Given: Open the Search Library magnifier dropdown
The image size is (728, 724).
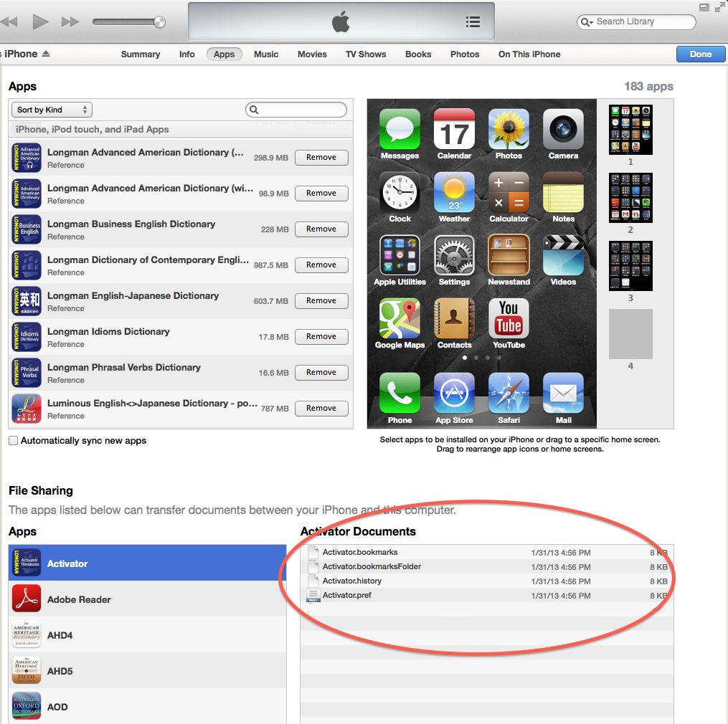Looking at the screenshot, I should click(587, 22).
